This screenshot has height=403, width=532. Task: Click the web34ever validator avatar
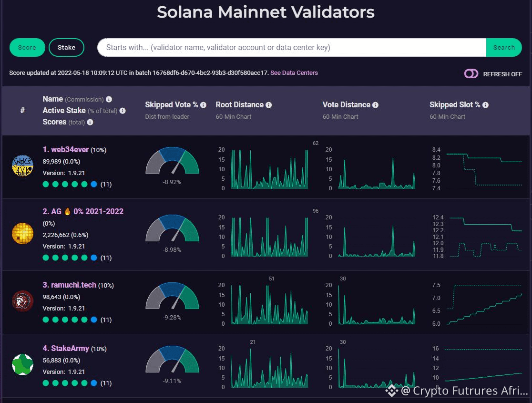[22, 165]
